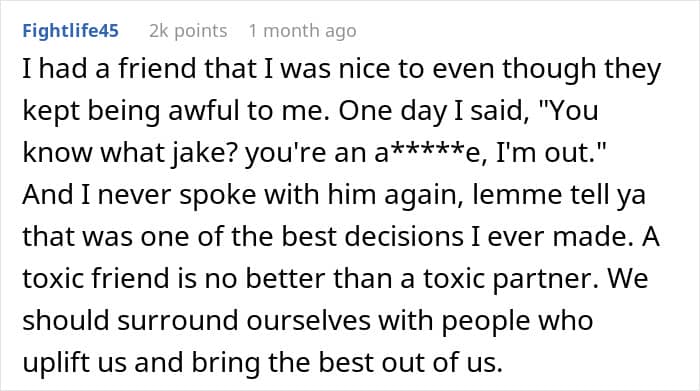This screenshot has height=391, width=700.
Task: Click the final line starting uplift us
Action: (262, 363)
